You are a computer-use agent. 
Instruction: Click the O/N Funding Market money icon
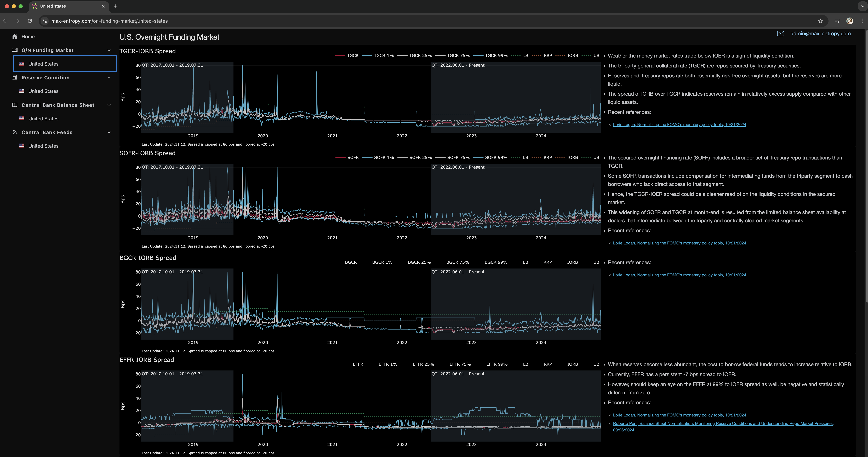(x=14, y=50)
